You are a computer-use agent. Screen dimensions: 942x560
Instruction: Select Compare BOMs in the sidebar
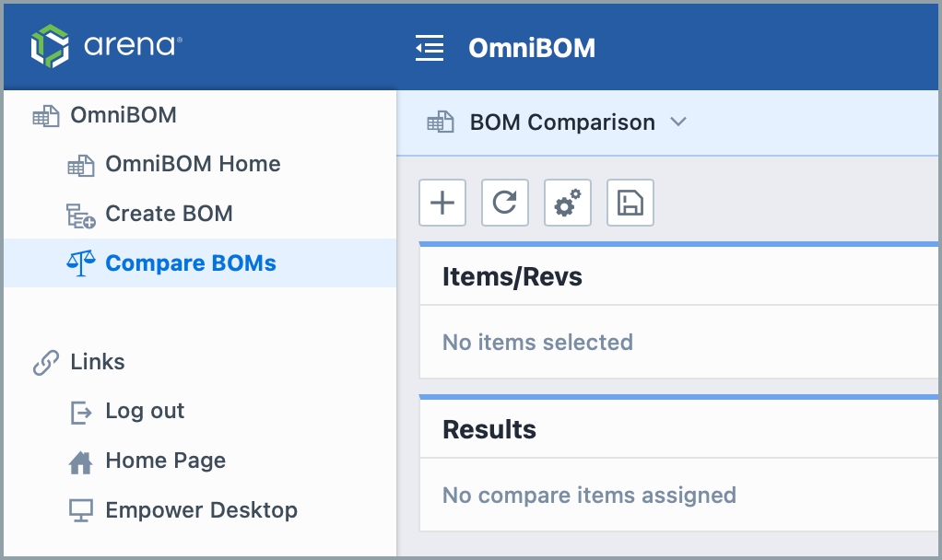click(190, 262)
